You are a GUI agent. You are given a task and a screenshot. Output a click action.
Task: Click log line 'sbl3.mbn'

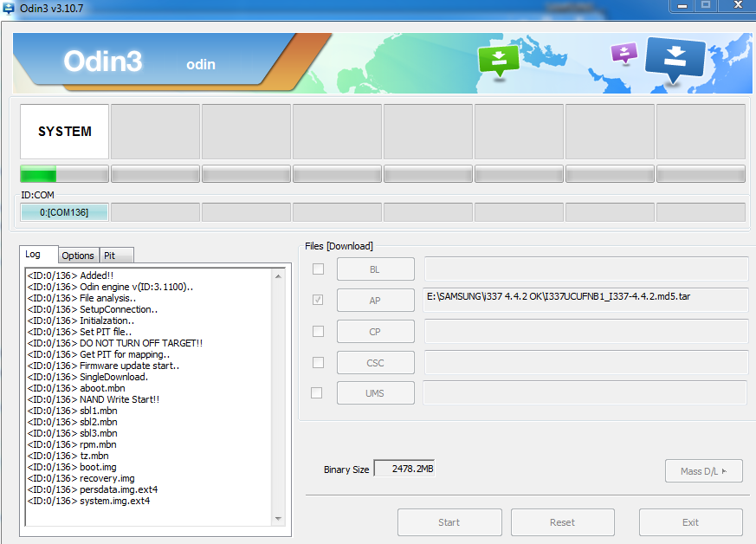[73, 433]
